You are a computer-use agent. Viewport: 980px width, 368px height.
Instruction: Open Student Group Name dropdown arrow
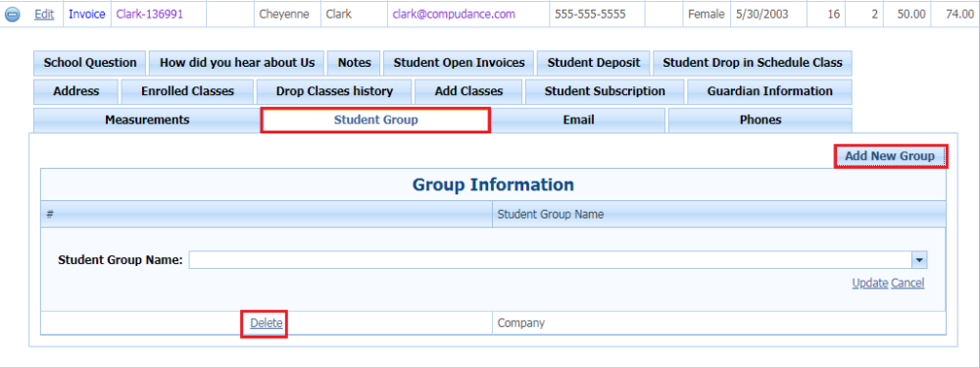click(x=919, y=260)
